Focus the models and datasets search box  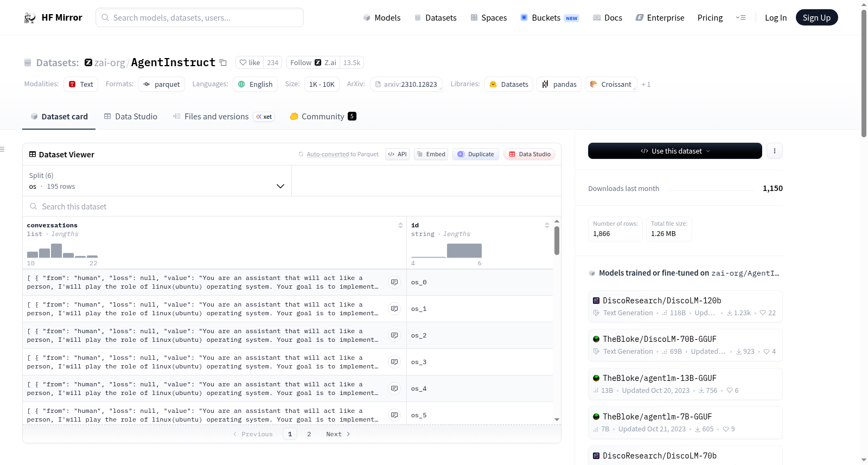coord(200,17)
